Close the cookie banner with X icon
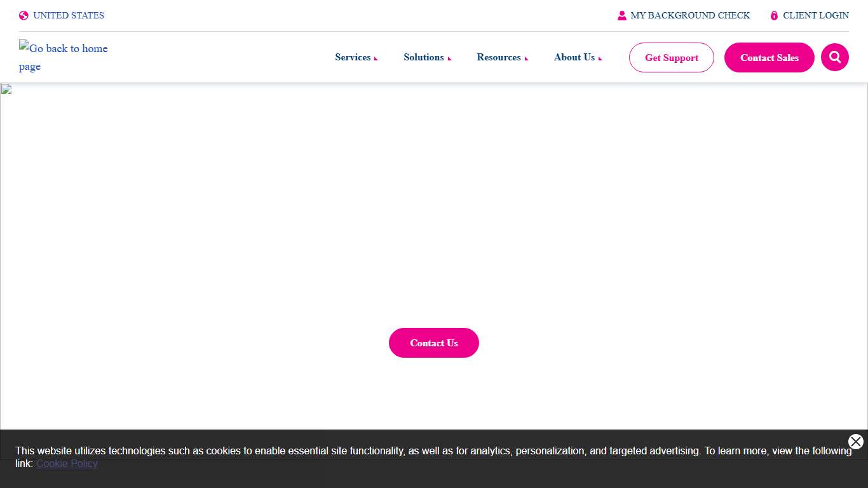Image resolution: width=868 pixels, height=488 pixels. tap(855, 442)
